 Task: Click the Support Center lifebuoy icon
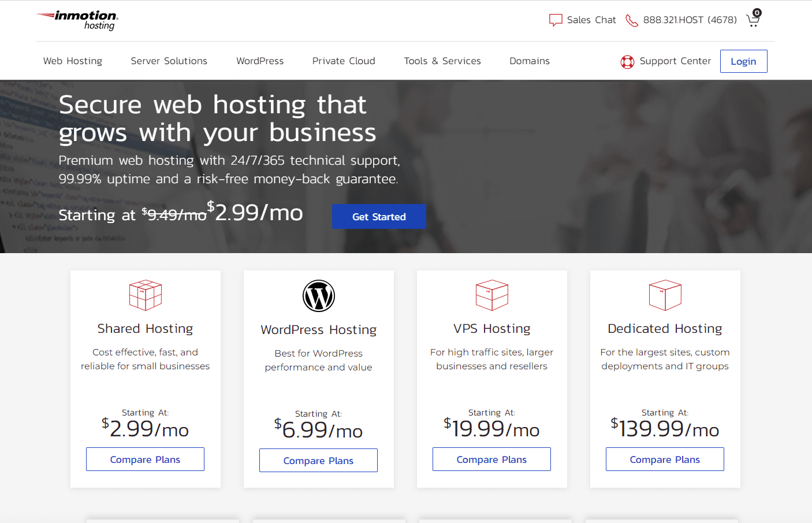(627, 62)
